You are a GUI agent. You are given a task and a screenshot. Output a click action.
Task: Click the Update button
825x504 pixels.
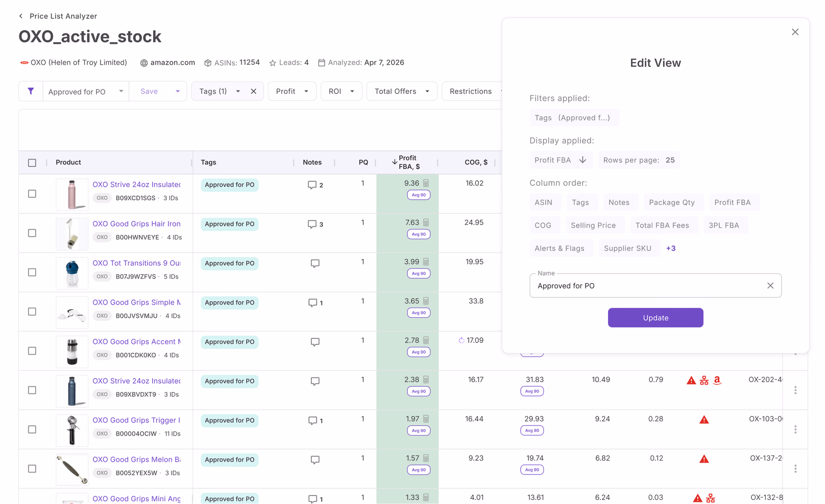point(656,318)
